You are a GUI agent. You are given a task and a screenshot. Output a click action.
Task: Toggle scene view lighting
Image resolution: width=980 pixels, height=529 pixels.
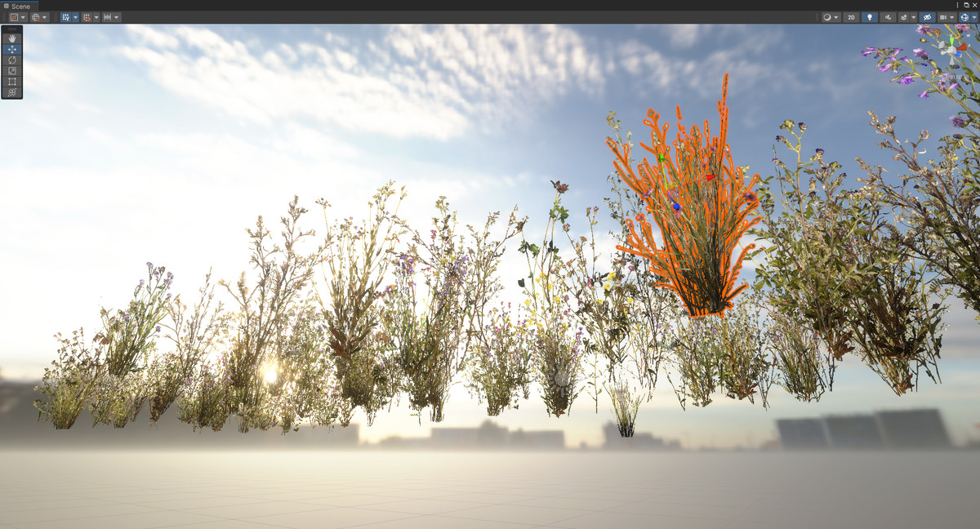tap(870, 16)
